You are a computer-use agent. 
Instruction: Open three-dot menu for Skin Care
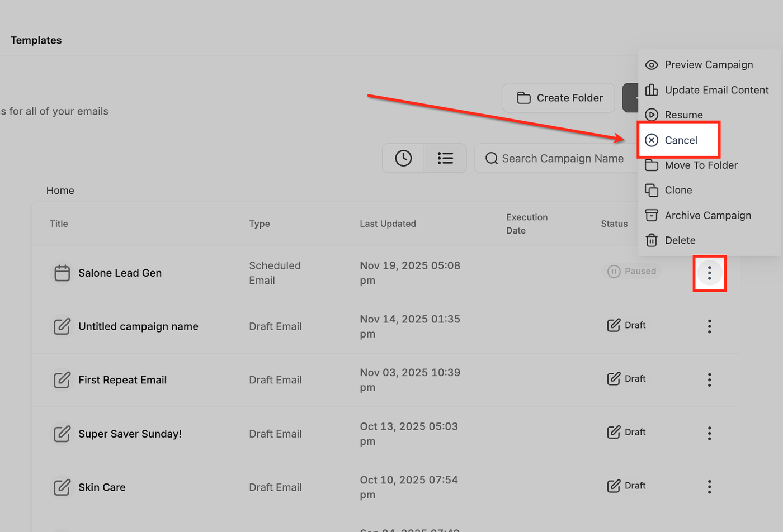click(x=709, y=487)
